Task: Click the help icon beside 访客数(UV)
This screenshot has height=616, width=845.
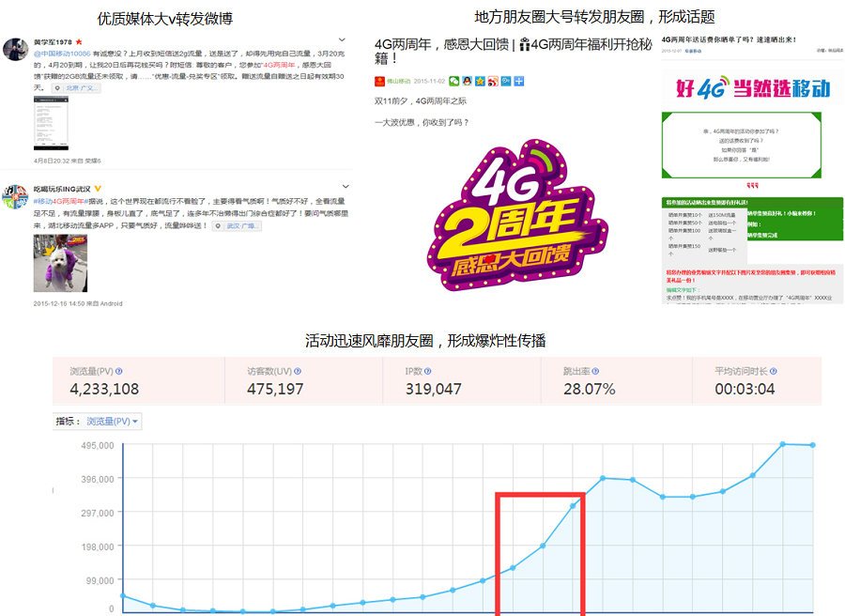Action: (298, 371)
